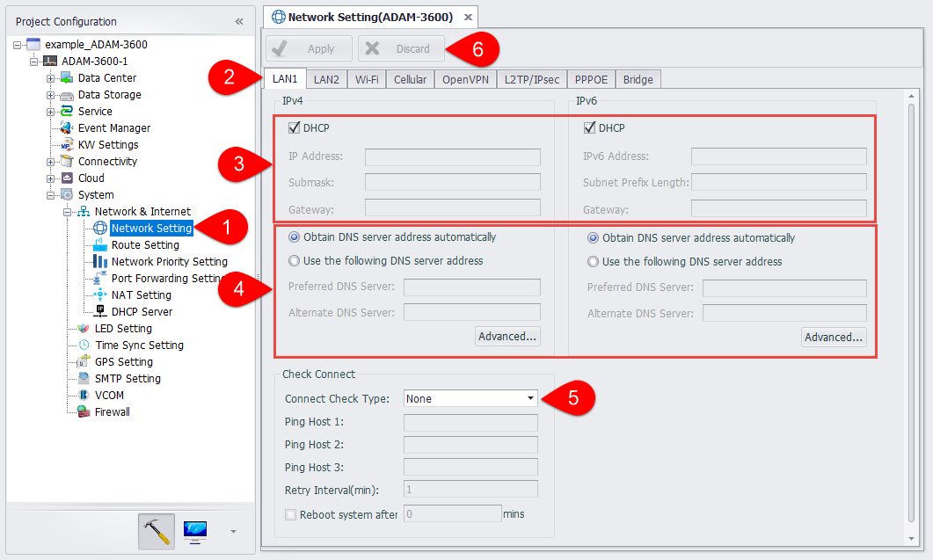Screen dimensions: 933x560
Task: Uncheck the IPv4 DHCP checkbox
Action: (295, 128)
